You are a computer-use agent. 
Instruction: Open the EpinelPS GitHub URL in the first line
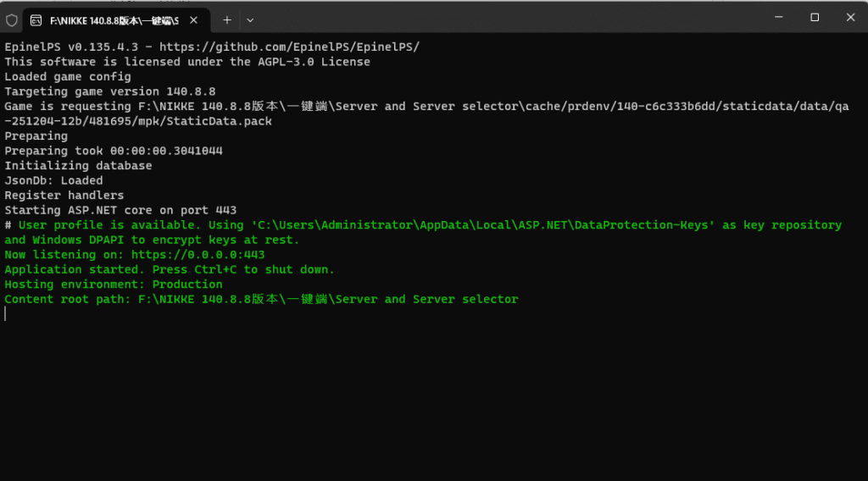click(x=289, y=47)
